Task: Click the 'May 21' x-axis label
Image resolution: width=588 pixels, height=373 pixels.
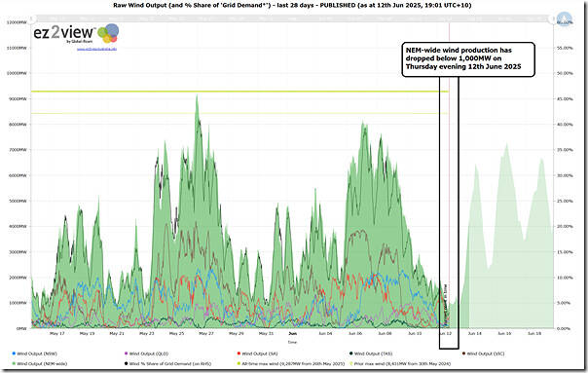Action: [117, 333]
